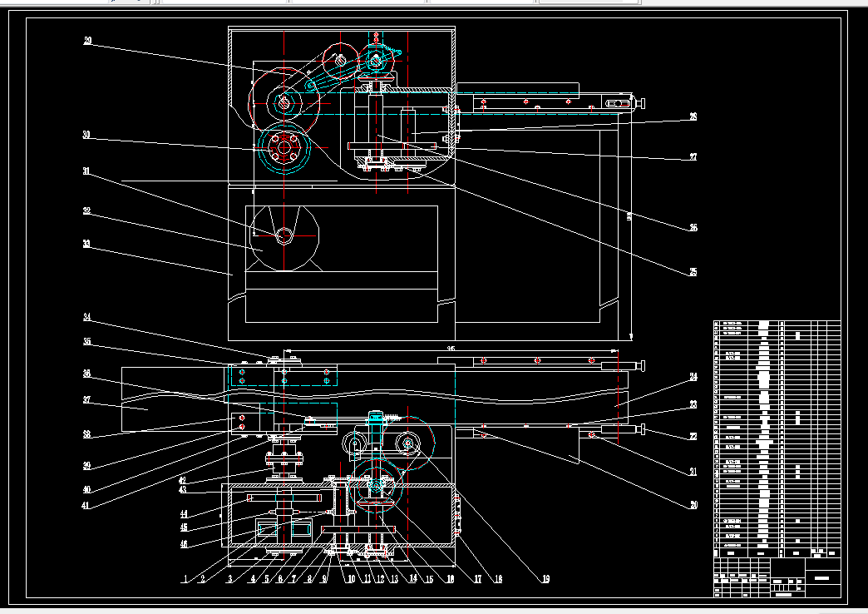Viewport: 868px width, 614px height.
Task: Pick part label 13
Action: 394,579
